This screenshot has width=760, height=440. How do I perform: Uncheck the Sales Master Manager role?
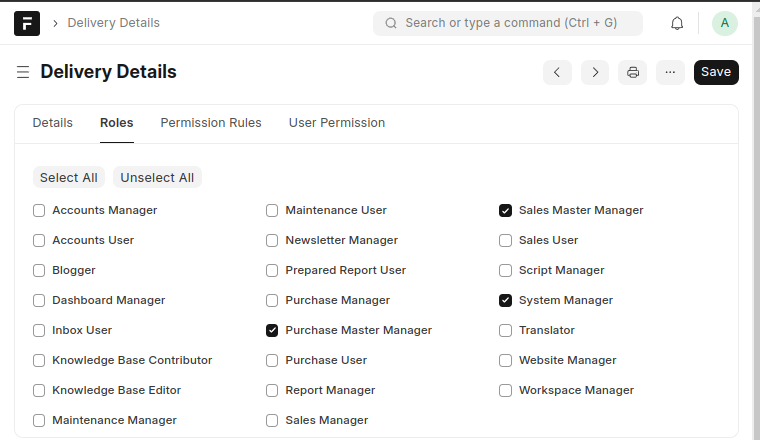tap(506, 211)
